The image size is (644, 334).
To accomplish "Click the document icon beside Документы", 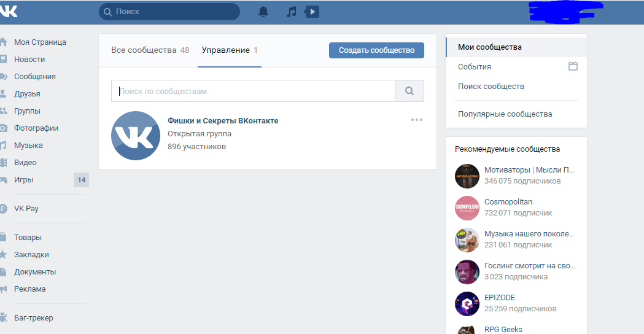I will (x=3, y=271).
